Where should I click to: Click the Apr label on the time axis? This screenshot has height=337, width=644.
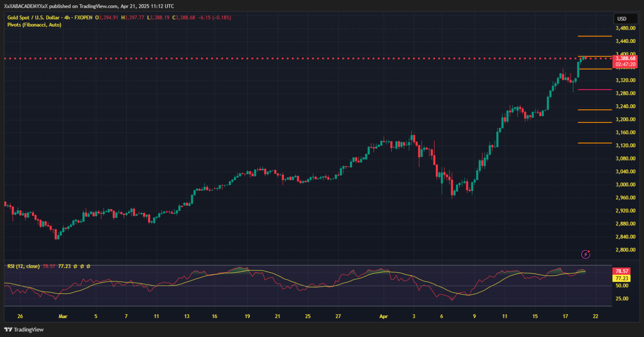pos(383,316)
